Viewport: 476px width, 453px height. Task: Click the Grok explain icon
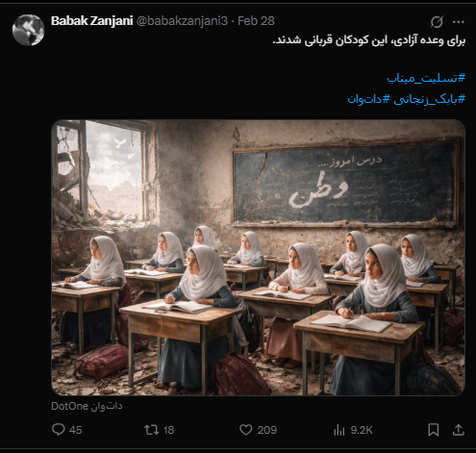[x=437, y=22]
